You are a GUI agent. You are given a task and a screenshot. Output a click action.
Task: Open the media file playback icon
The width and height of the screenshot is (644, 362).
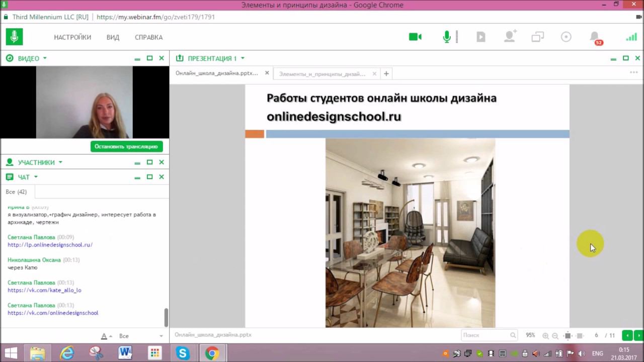pos(481,37)
